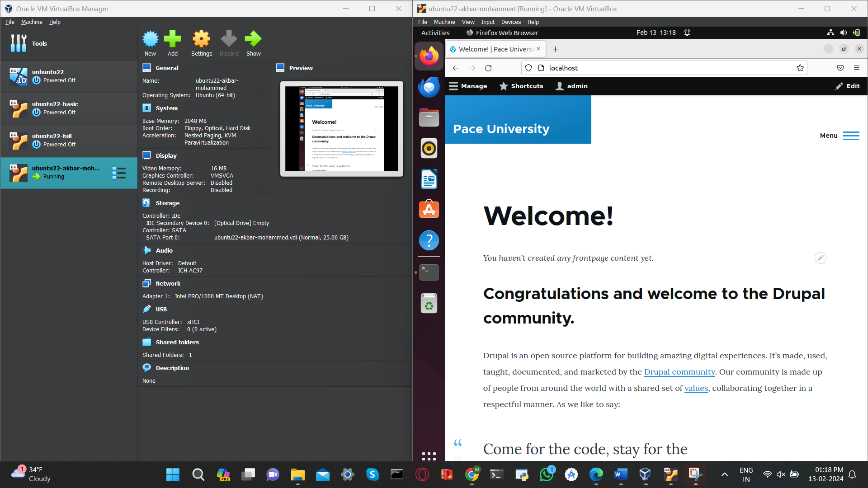The image size is (868, 488).
Task: Open the Network section header
Action: [168, 283]
